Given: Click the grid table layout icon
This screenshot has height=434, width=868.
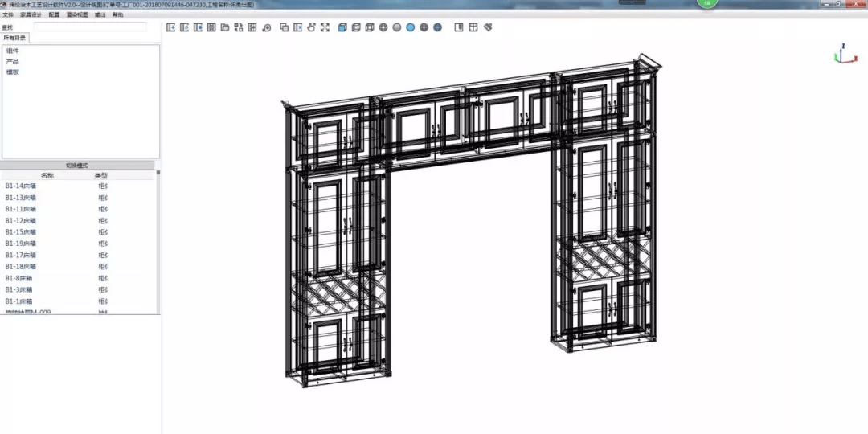Looking at the screenshot, I should click(473, 27).
